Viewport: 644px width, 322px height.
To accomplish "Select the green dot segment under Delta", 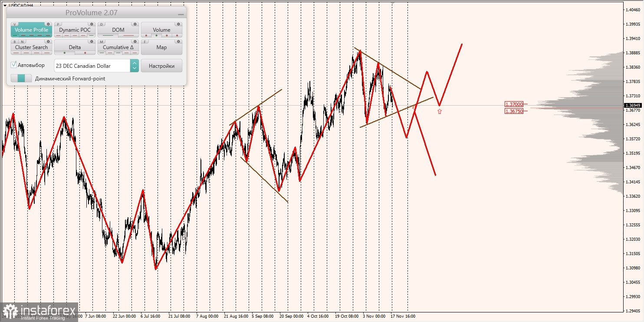I will (x=65, y=53).
